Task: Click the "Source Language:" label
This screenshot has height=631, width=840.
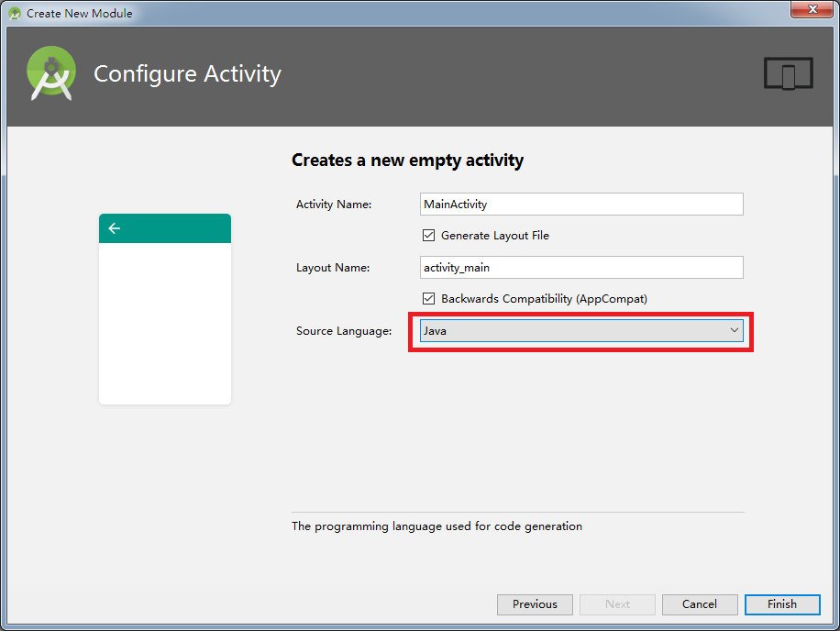Action: [x=344, y=331]
